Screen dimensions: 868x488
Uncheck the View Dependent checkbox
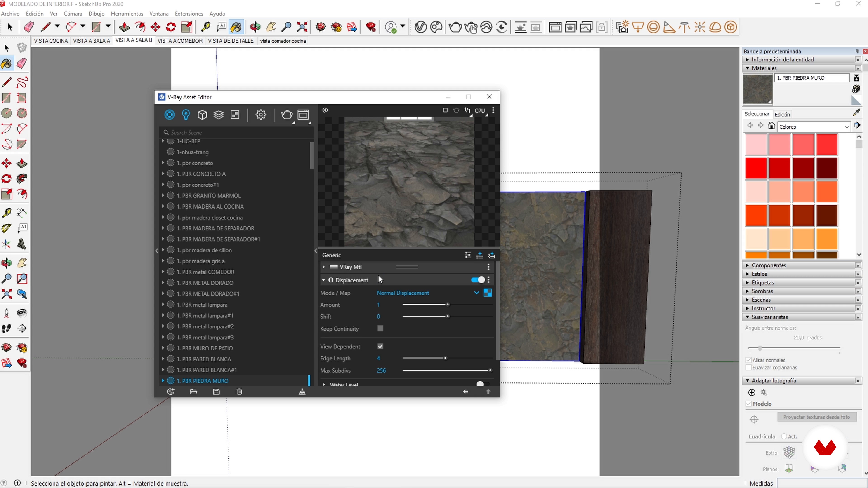pyautogui.click(x=380, y=346)
